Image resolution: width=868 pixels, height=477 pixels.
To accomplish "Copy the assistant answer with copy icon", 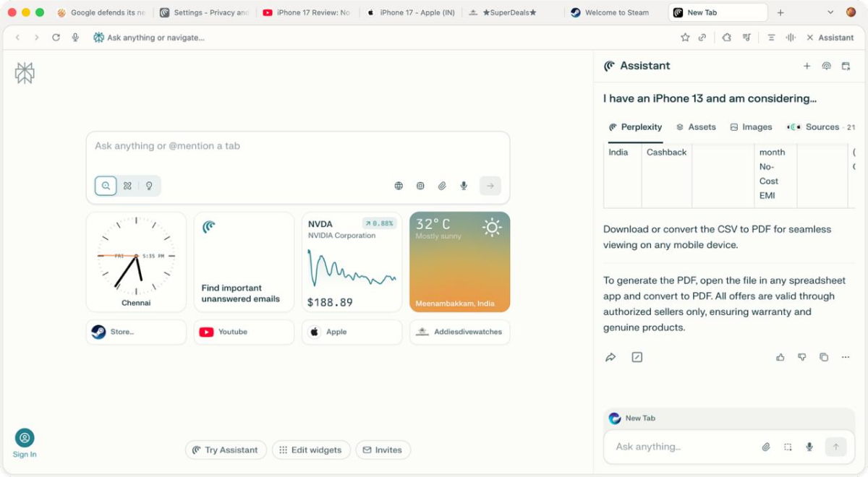I will click(823, 357).
